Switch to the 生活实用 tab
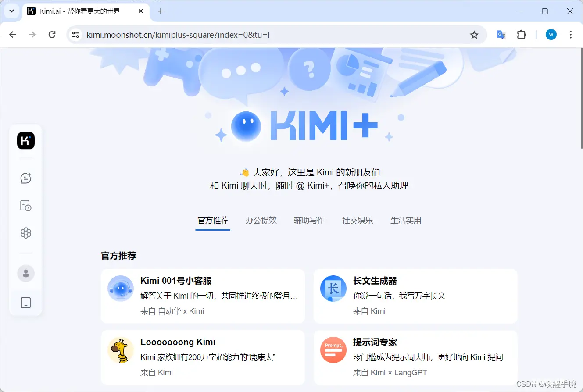 406,221
